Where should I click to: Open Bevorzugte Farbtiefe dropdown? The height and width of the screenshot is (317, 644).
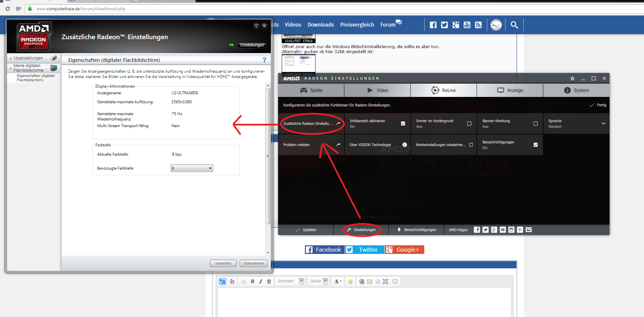pos(192,168)
